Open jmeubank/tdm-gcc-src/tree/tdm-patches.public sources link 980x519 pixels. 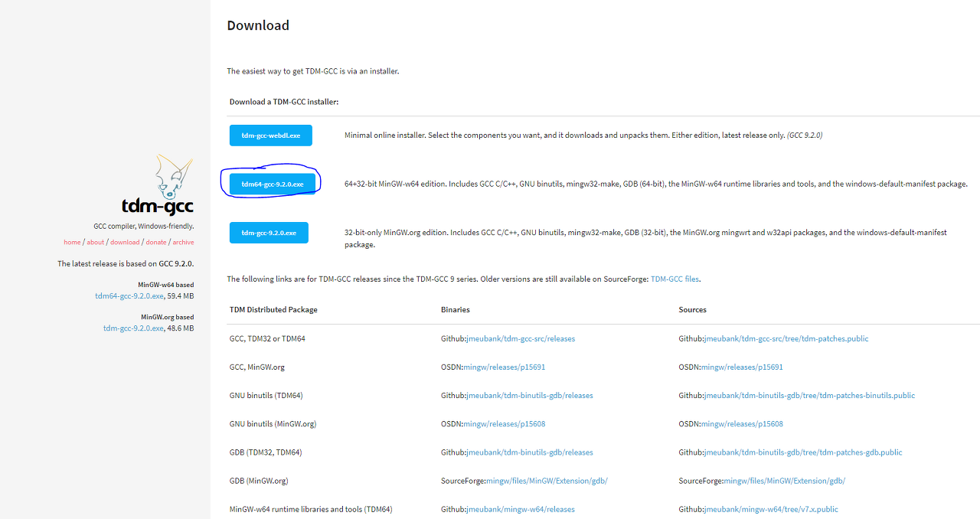pos(786,338)
